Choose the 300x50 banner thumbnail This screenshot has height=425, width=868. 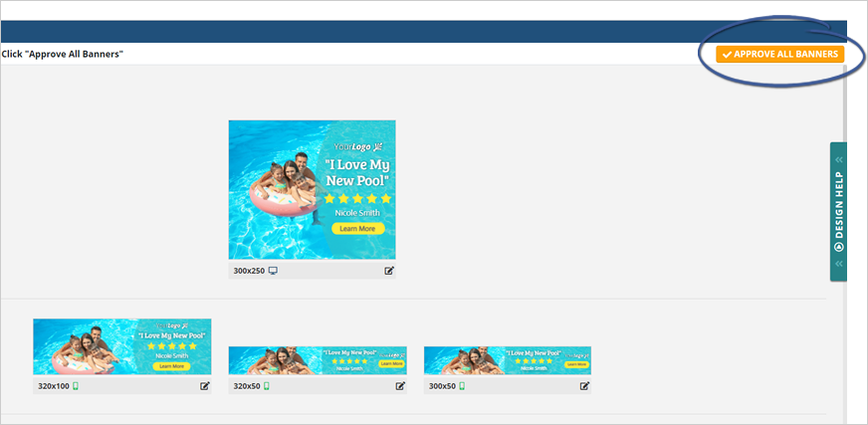pos(507,360)
